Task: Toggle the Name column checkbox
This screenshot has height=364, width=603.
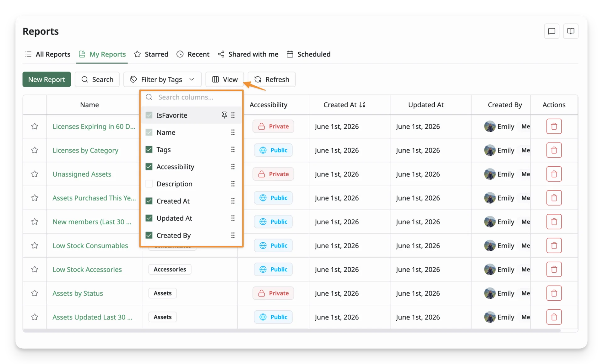Action: coord(149,132)
